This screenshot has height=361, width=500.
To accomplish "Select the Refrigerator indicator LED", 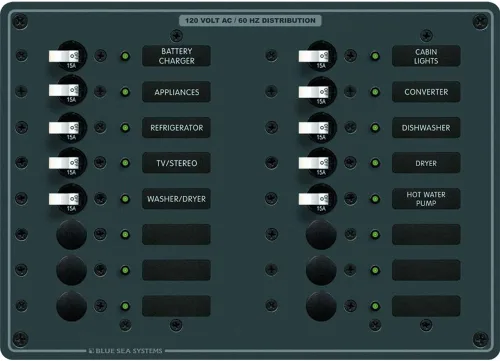I will click(x=125, y=128).
